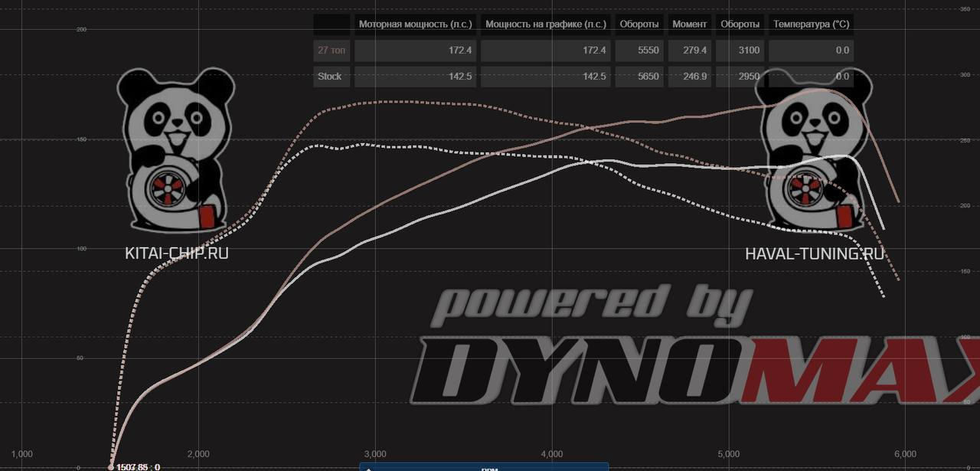Click the 'Температура (°C)' column header
980x471 pixels.
click(x=811, y=25)
